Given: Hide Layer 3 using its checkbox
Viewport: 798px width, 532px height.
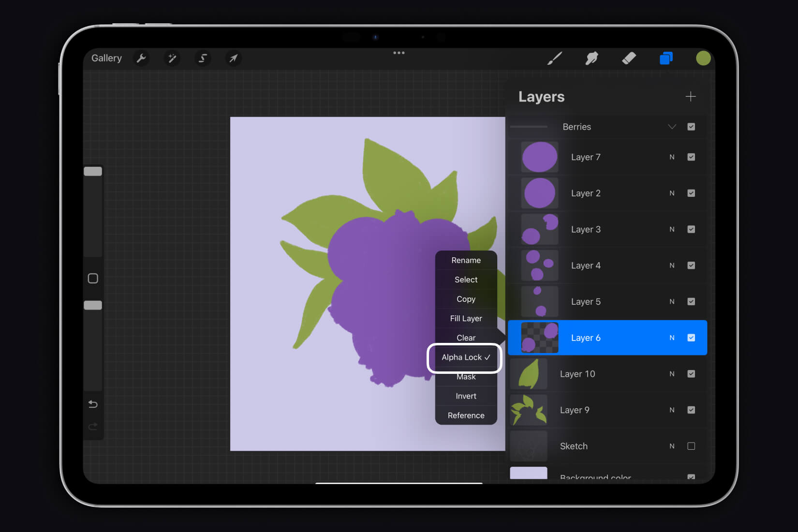Looking at the screenshot, I should point(691,229).
